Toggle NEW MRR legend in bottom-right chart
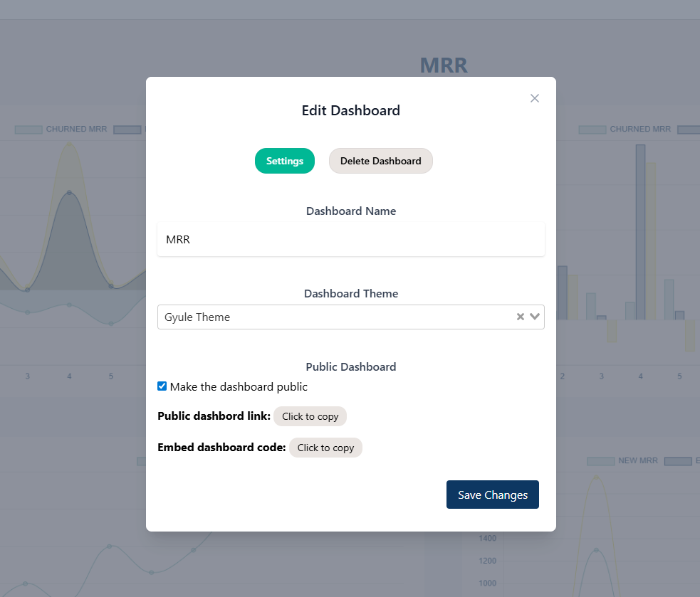 tap(637, 461)
